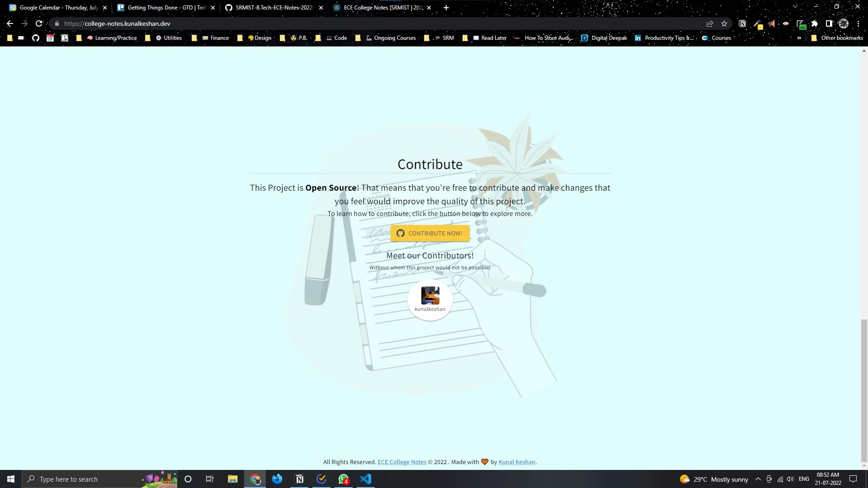This screenshot has width=868, height=488.
Task: Open Task View on taskbar
Action: (210, 479)
